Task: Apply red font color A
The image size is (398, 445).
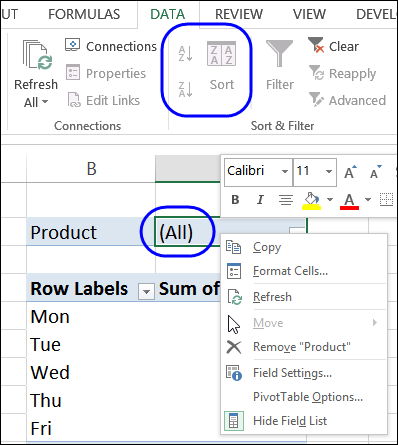Action: [349, 201]
